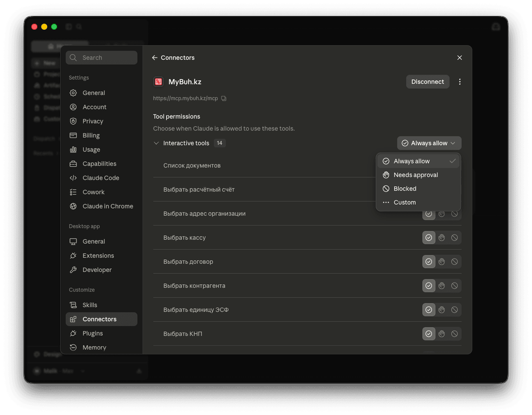
Task: Click the 14 tools count badge
Action: coord(220,143)
